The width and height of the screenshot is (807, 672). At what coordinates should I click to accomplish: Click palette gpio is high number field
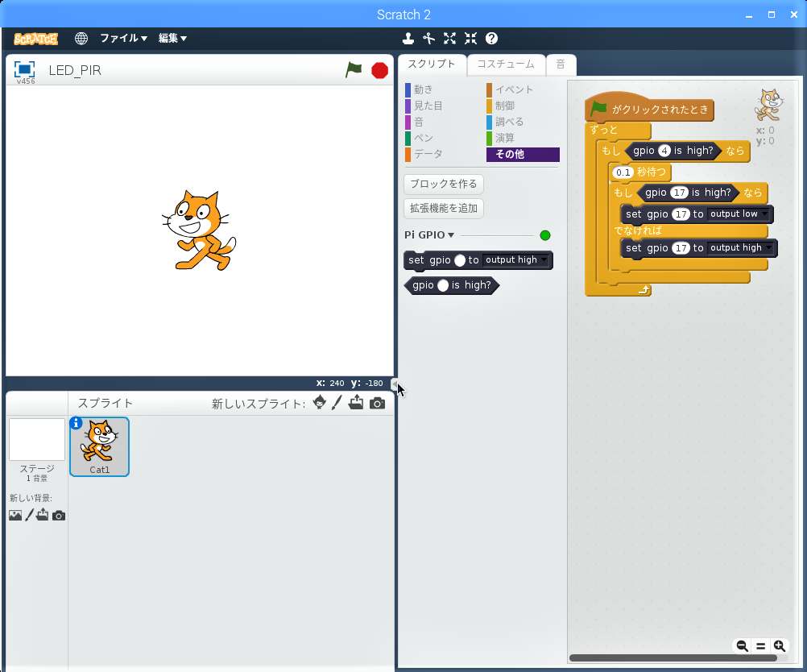point(443,285)
